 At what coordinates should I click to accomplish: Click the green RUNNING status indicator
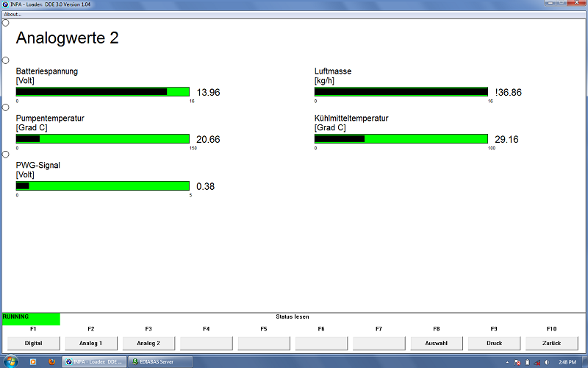[30, 319]
